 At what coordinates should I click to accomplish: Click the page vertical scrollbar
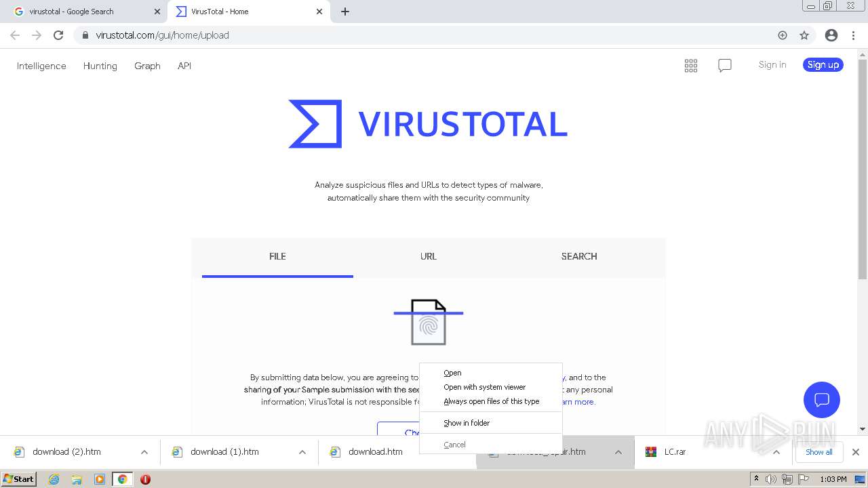863,169
